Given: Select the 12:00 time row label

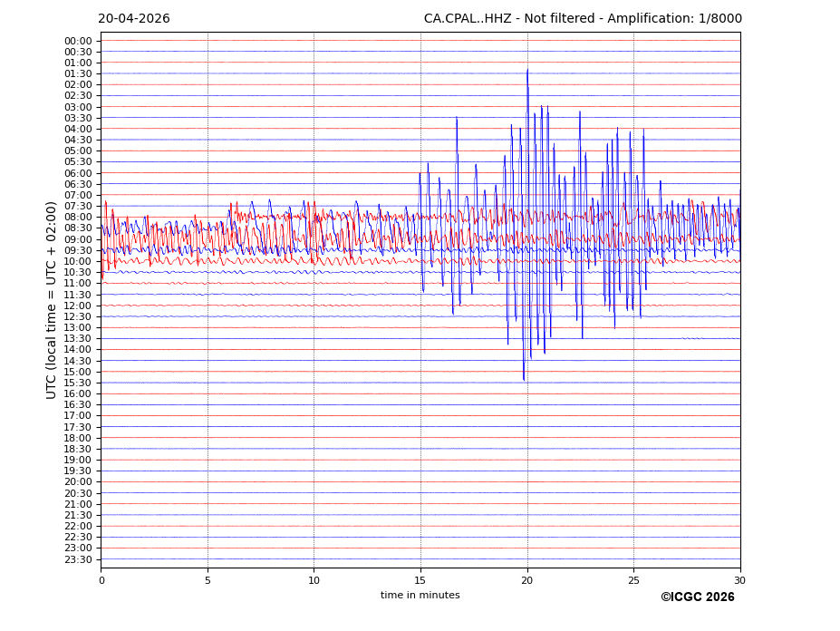Looking at the screenshot, I should pyautogui.click(x=78, y=306).
